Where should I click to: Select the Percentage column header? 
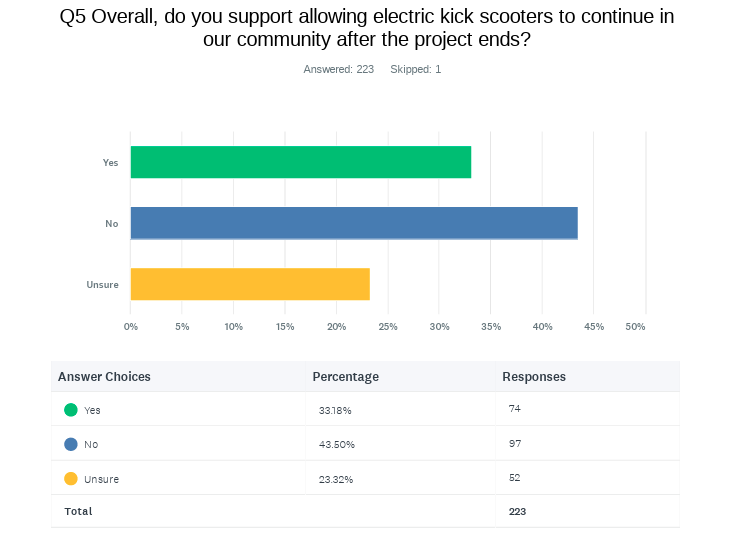click(345, 377)
